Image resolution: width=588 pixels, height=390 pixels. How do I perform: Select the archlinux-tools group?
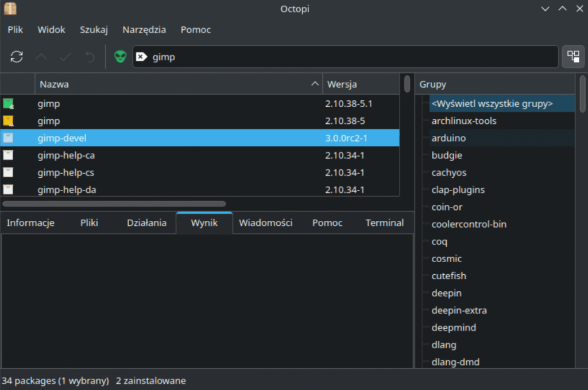[x=464, y=121]
